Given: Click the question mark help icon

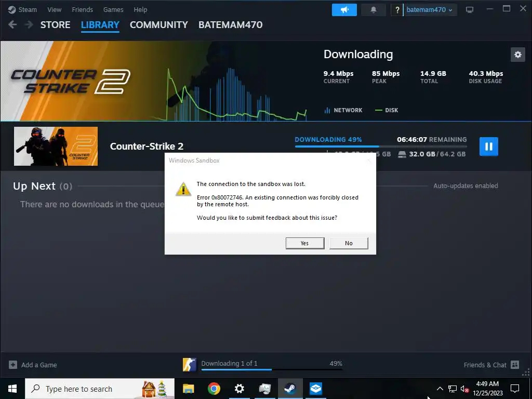Looking at the screenshot, I should click(397, 10).
